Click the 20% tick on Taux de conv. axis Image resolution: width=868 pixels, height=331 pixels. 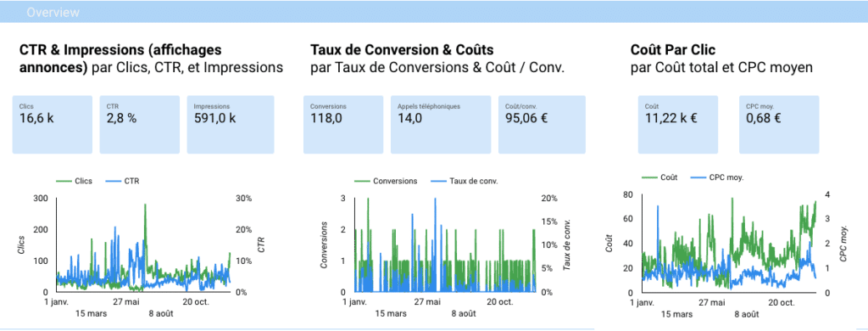click(549, 199)
